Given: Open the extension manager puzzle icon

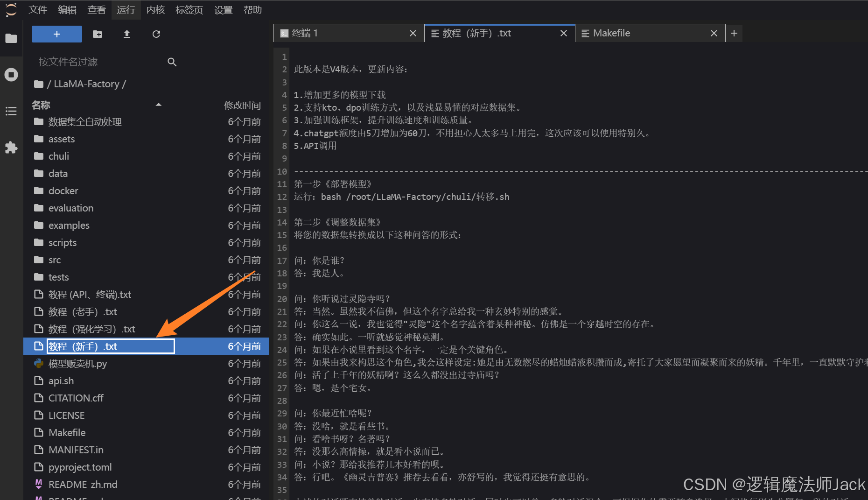Looking at the screenshot, I should pyautogui.click(x=11, y=148).
